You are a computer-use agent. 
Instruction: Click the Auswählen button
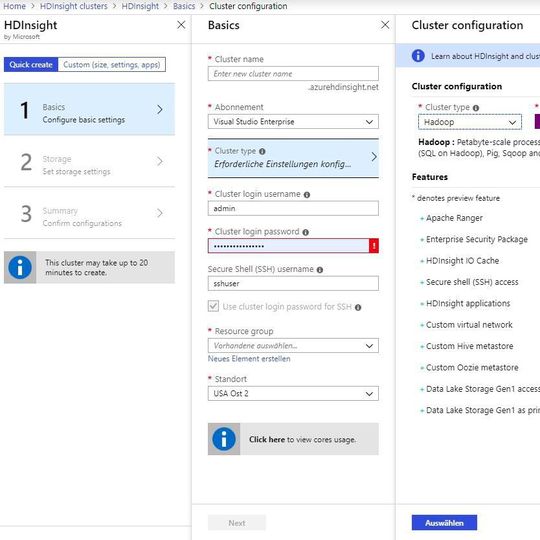(444, 523)
